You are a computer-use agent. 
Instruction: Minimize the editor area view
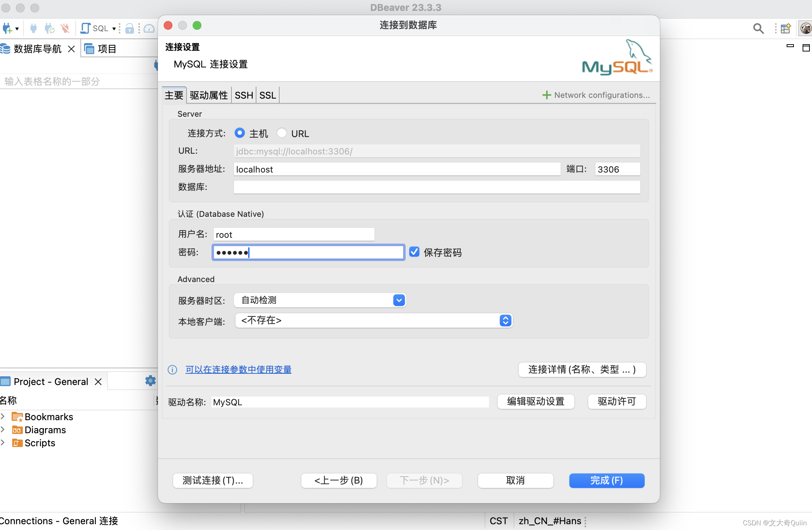pos(790,46)
